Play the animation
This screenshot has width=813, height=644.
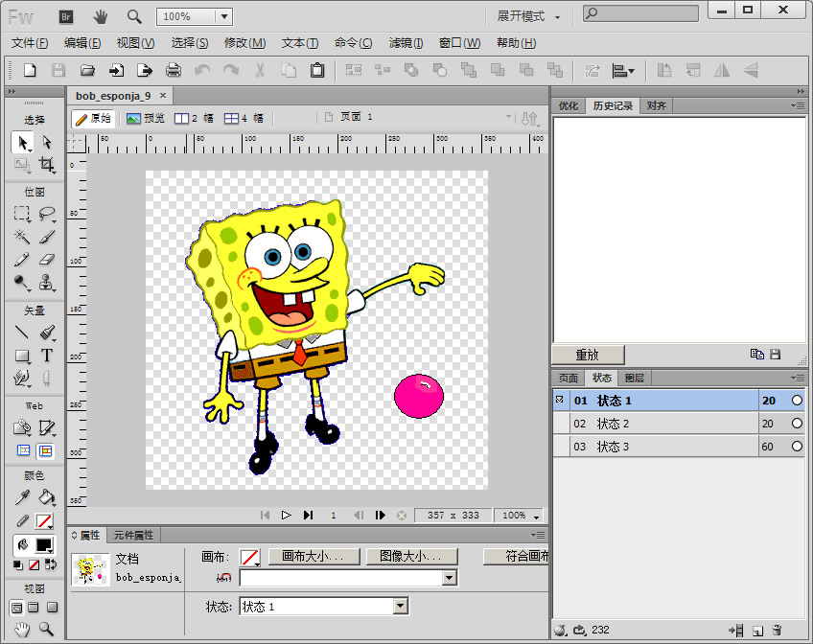click(x=286, y=515)
